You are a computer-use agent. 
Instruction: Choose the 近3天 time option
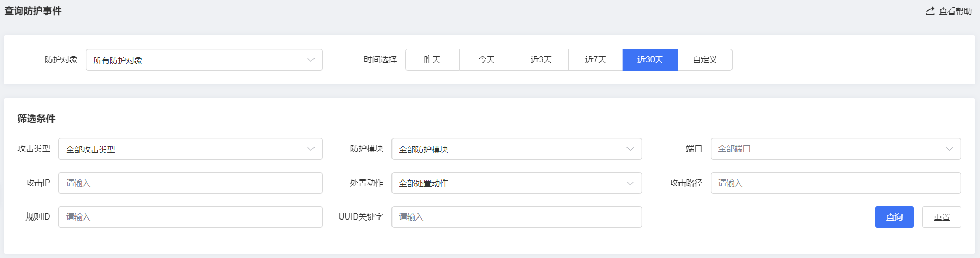(541, 60)
